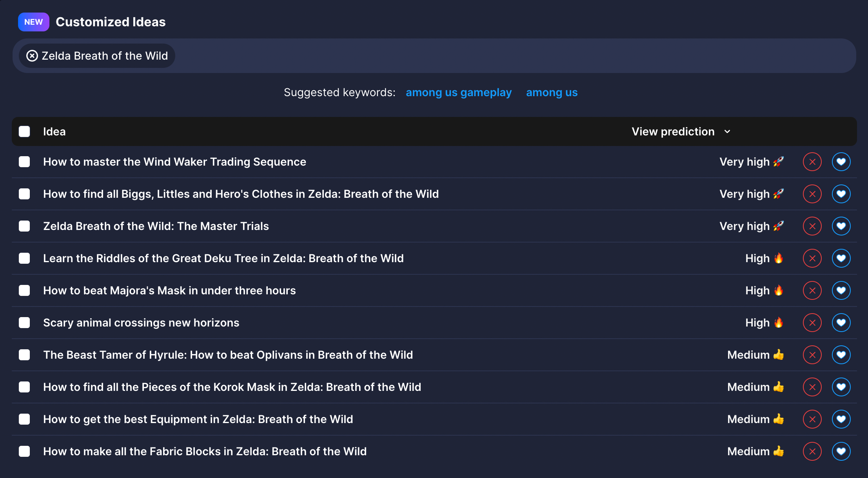The image size is (868, 478).
Task: Add suggested keyword among us
Action: coord(552,93)
